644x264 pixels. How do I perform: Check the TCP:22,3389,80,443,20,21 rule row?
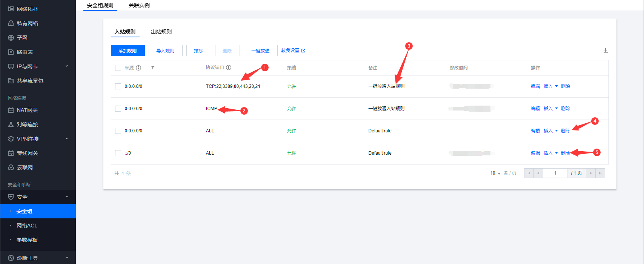tap(118, 86)
